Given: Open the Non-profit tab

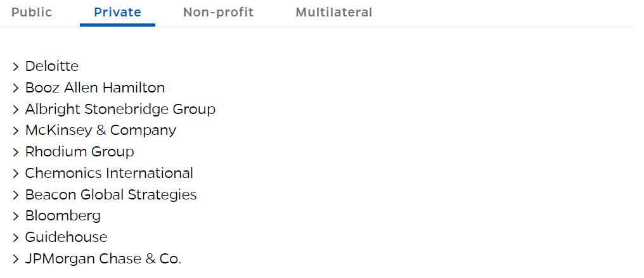Looking at the screenshot, I should (x=218, y=13).
